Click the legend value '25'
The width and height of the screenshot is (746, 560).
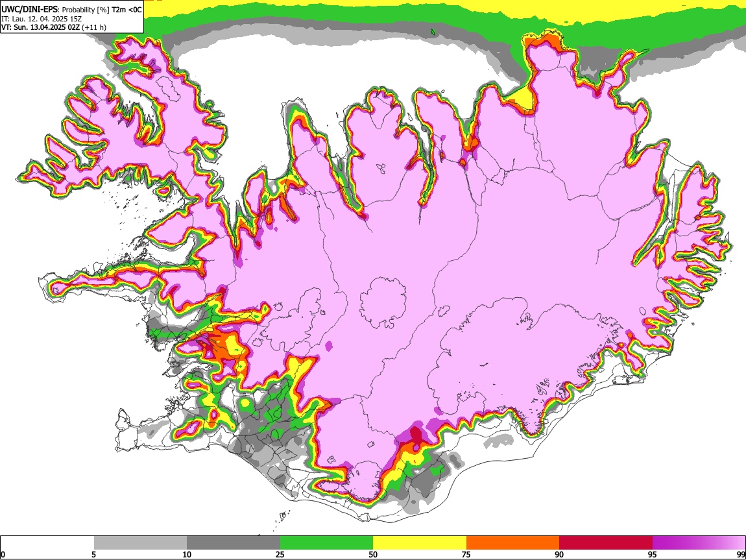click(x=280, y=554)
